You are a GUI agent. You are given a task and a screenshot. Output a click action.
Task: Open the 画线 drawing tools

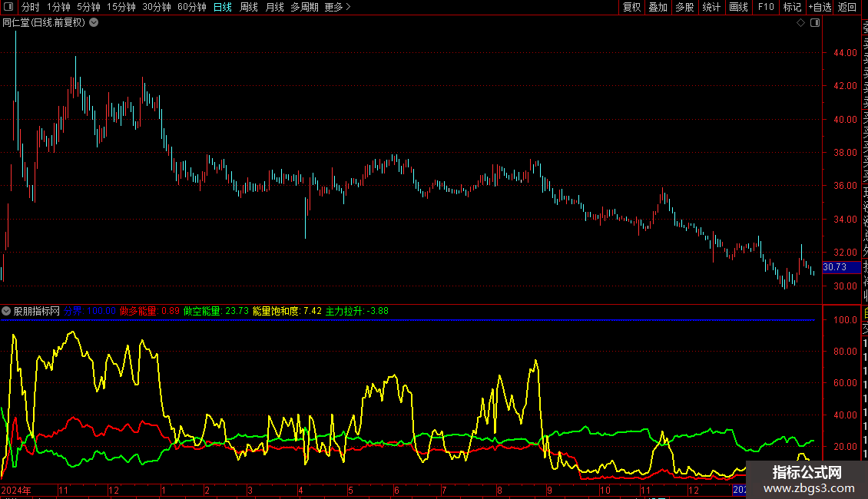[x=738, y=7]
